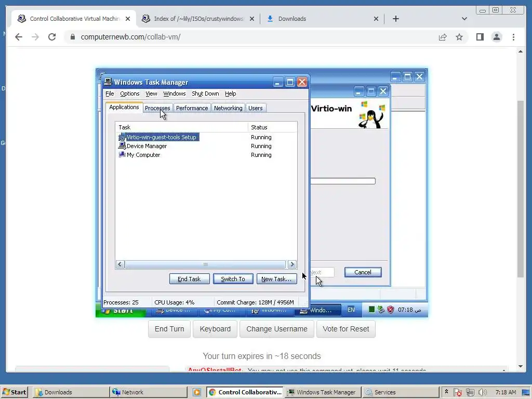Click the New Task... button
Screen dimensions: 532x399
tap(276, 279)
